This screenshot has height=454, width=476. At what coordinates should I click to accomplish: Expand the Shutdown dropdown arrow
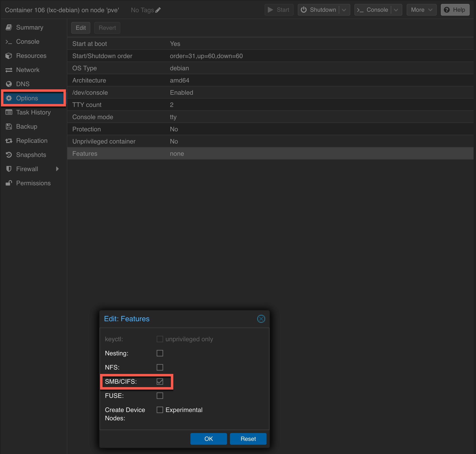tap(344, 10)
